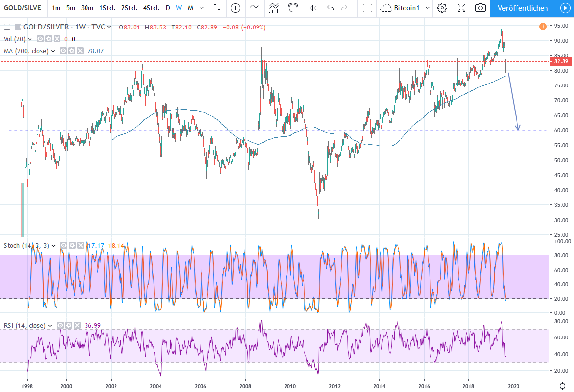Expand the MA (200, close) dropdown arrow

53,51
